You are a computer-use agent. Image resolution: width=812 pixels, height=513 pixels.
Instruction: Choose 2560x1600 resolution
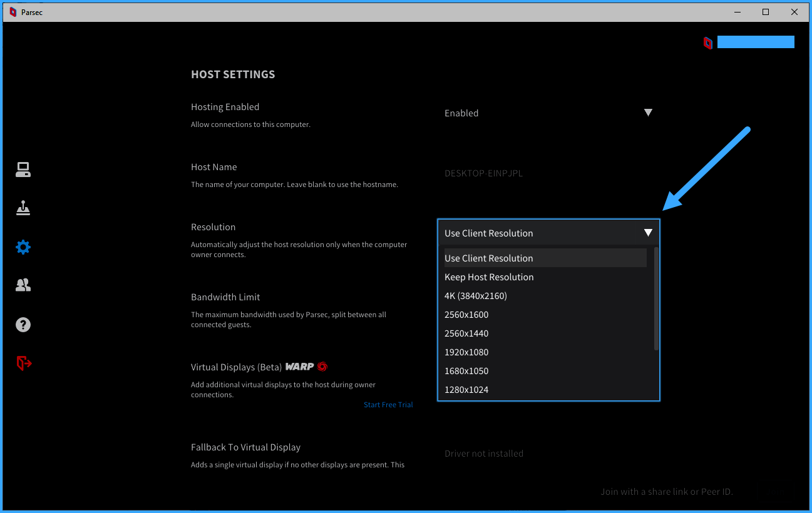tap(545, 314)
